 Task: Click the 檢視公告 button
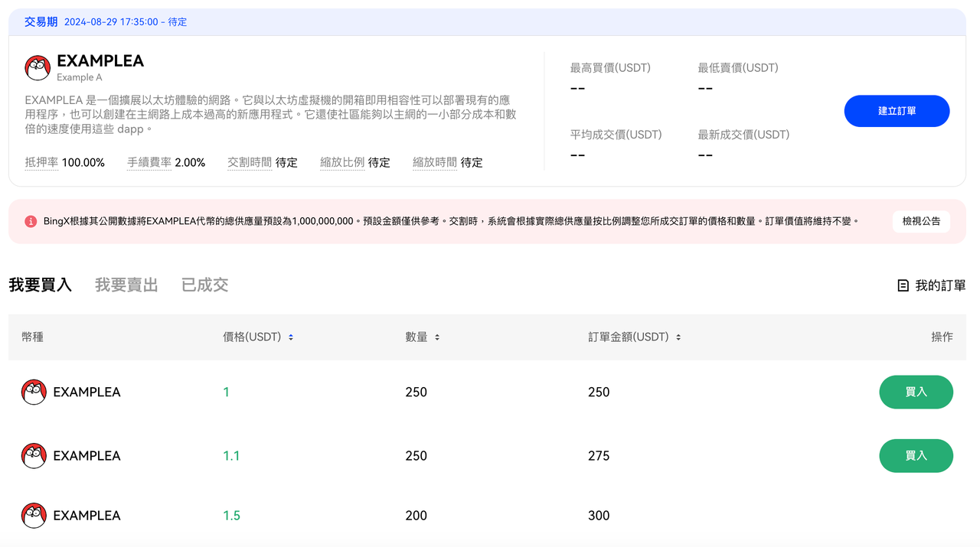click(921, 221)
